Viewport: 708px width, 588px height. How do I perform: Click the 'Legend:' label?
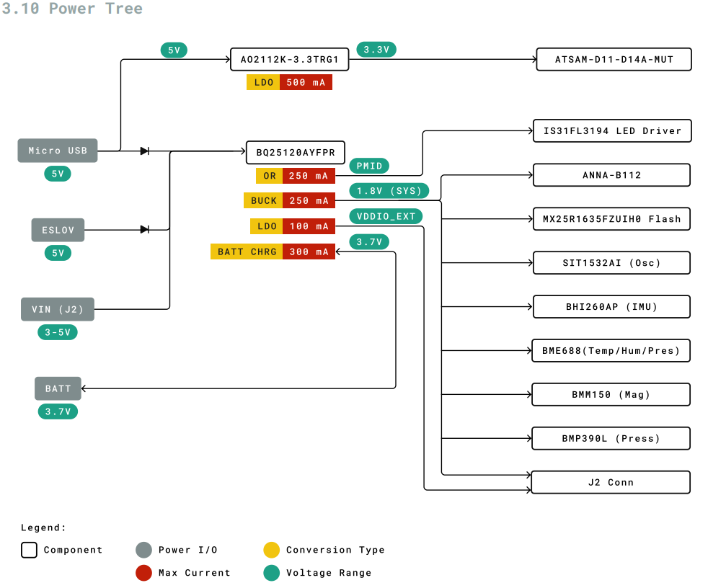pos(43,527)
